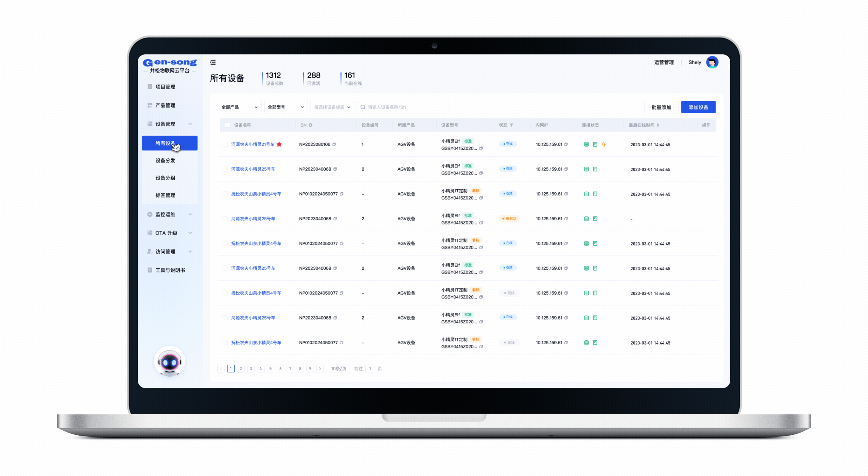Copy the model code in the 未激活 device row
The width and height of the screenshot is (868, 476).
(481, 223)
